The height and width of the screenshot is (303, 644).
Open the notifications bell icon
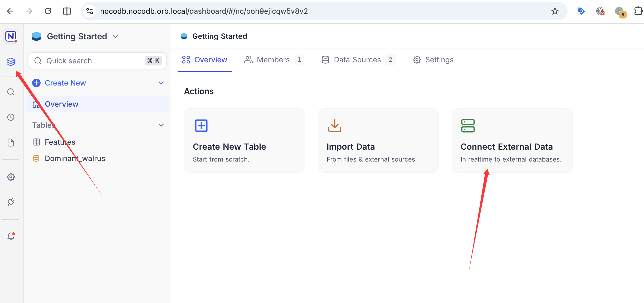[x=11, y=236]
